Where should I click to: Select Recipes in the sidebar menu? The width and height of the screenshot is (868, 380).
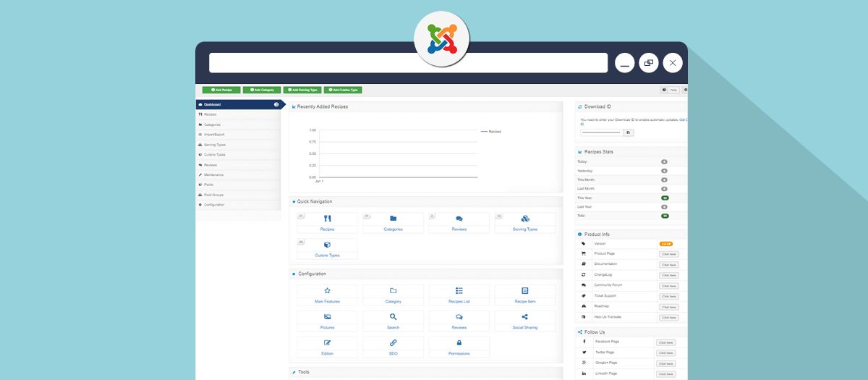238,114
